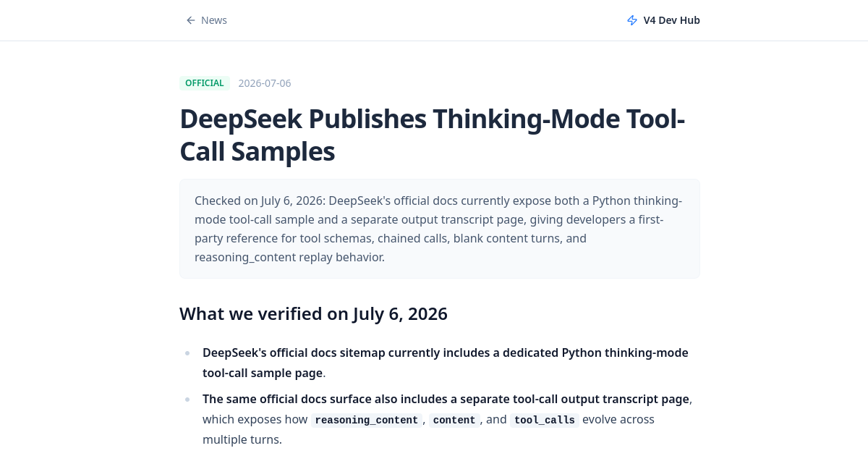This screenshot has height=456, width=868.
Task: Click the second list bullet dot
Action: click(187, 400)
